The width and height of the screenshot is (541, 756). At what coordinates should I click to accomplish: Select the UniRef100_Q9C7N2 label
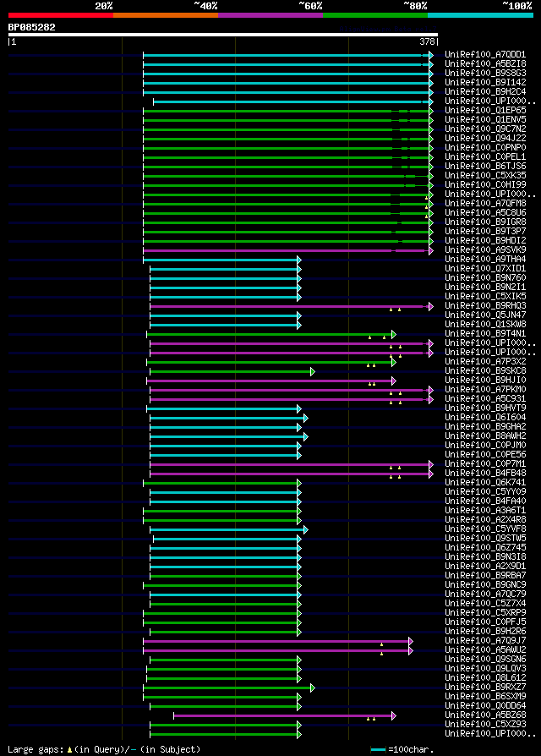point(485,129)
